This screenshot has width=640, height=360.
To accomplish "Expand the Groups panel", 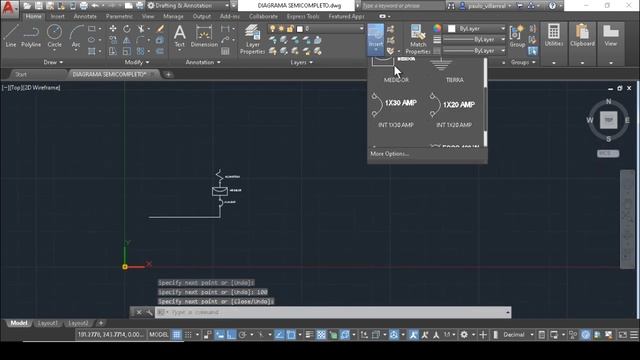I will pos(523,62).
